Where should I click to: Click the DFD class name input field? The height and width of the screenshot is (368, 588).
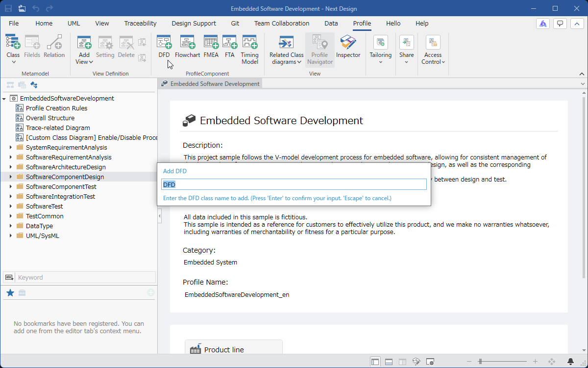coord(294,184)
